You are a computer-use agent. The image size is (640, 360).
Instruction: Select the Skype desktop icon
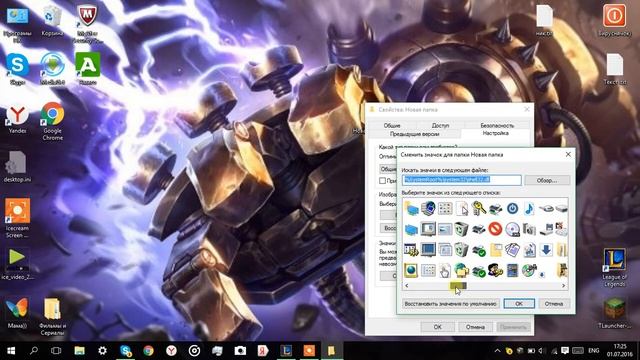click(x=17, y=69)
